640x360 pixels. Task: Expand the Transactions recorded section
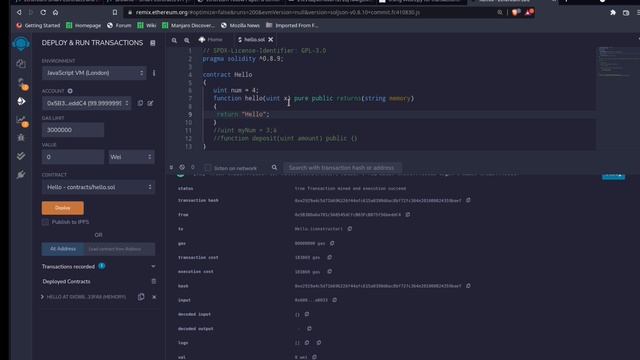pyautogui.click(x=153, y=267)
